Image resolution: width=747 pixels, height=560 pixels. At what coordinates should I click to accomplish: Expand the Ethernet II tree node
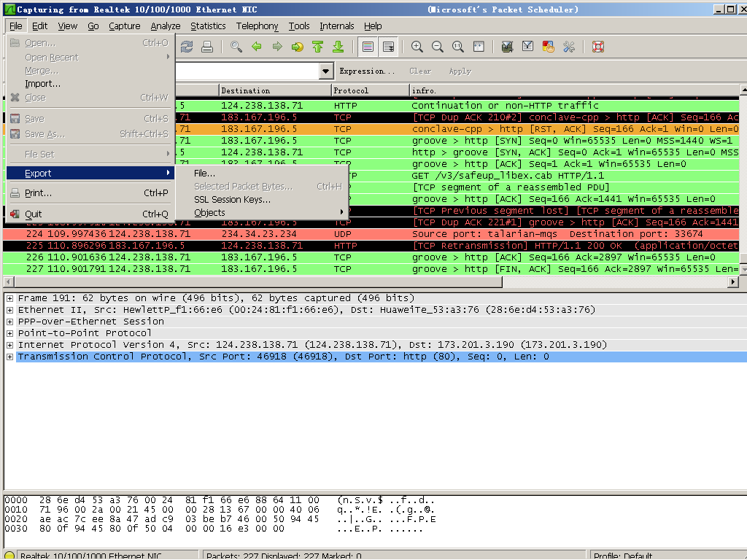(9, 310)
